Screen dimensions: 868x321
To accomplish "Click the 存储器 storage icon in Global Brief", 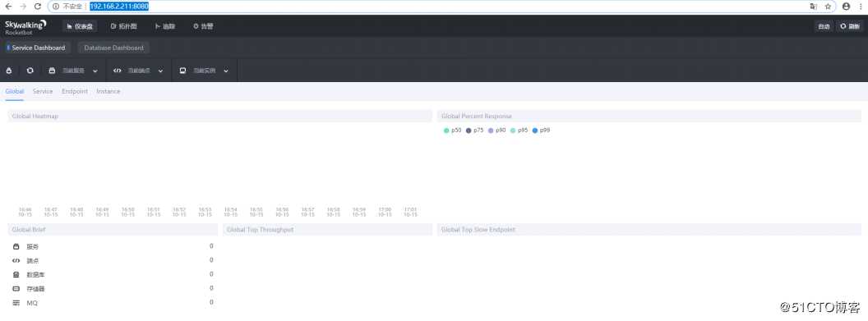I will click(x=16, y=288).
